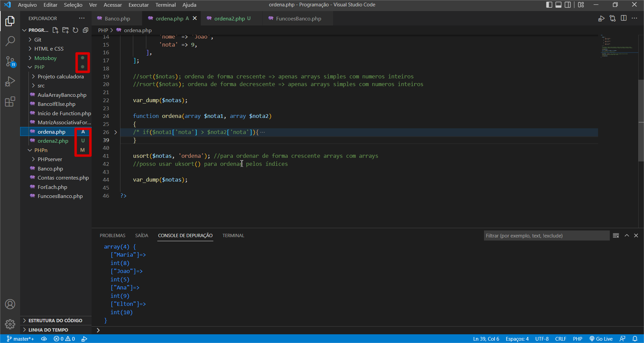Open the Extensions view
This screenshot has width=644, height=343.
(x=10, y=101)
